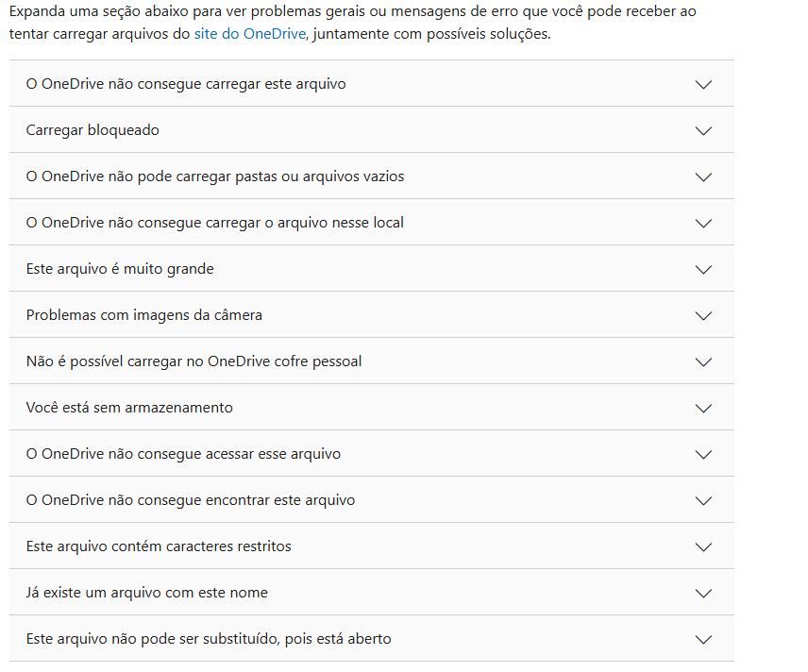Expand 'O OneDrive não pode carregar pastas ou arquivos vazios'
The image size is (808, 672).
point(372,176)
